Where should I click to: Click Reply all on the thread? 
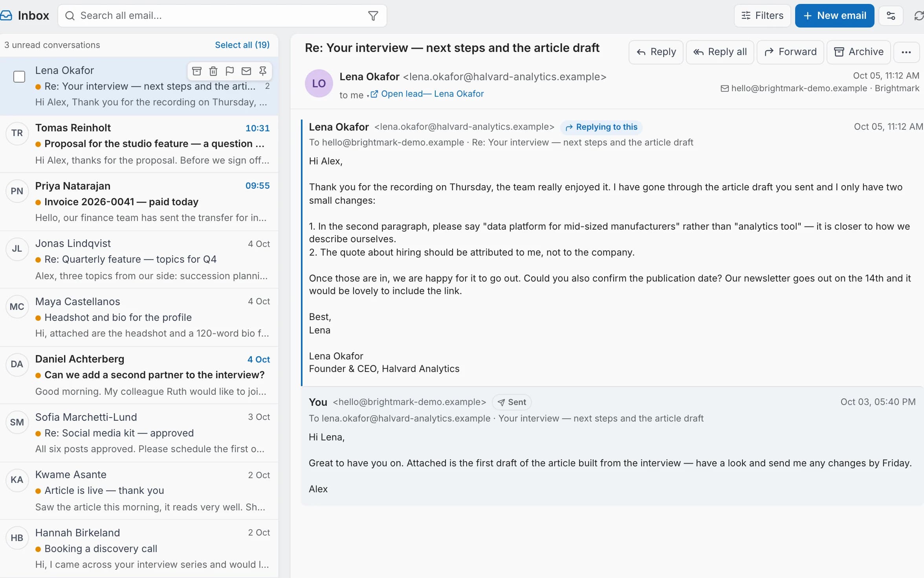pos(720,52)
